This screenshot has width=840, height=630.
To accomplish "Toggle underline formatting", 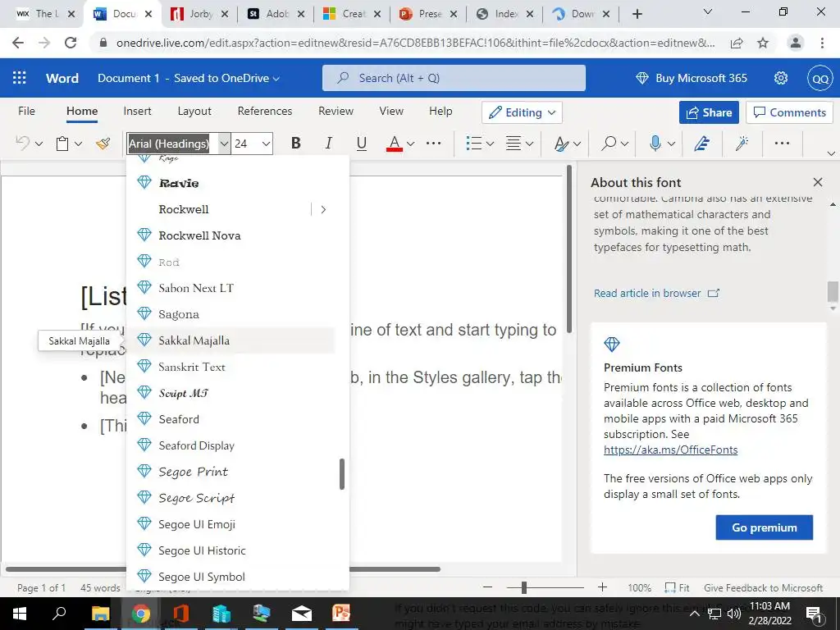I will (362, 143).
